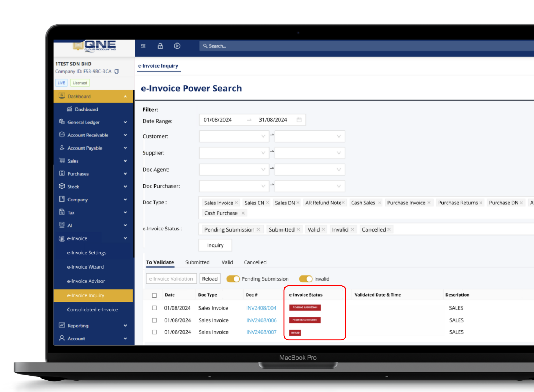Enable the Pending Submission toggle
534x392 pixels.
tap(233, 279)
